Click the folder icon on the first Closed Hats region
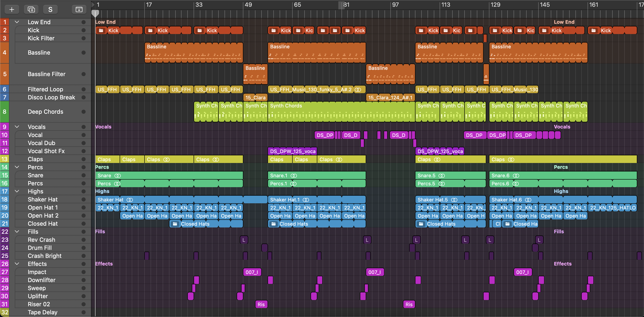This screenshot has height=317, width=644. (175, 224)
